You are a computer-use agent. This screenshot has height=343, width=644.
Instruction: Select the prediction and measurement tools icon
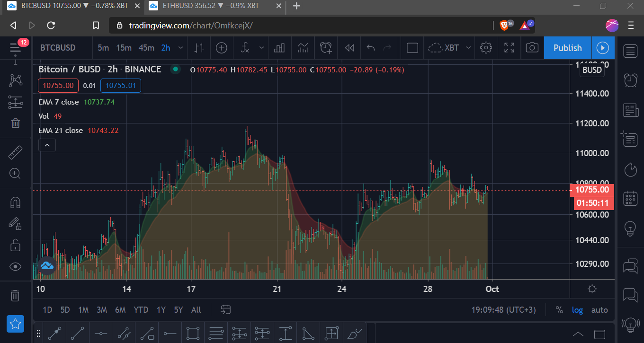click(x=15, y=102)
